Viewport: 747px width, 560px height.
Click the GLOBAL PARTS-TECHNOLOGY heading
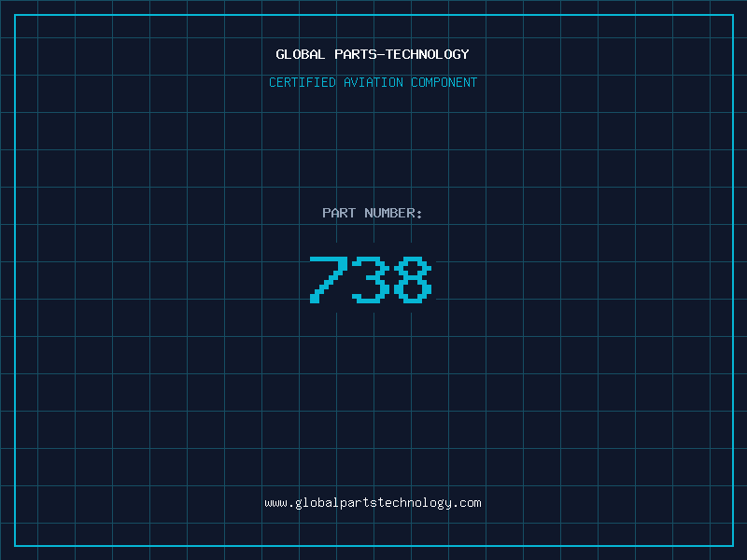[x=373, y=54]
